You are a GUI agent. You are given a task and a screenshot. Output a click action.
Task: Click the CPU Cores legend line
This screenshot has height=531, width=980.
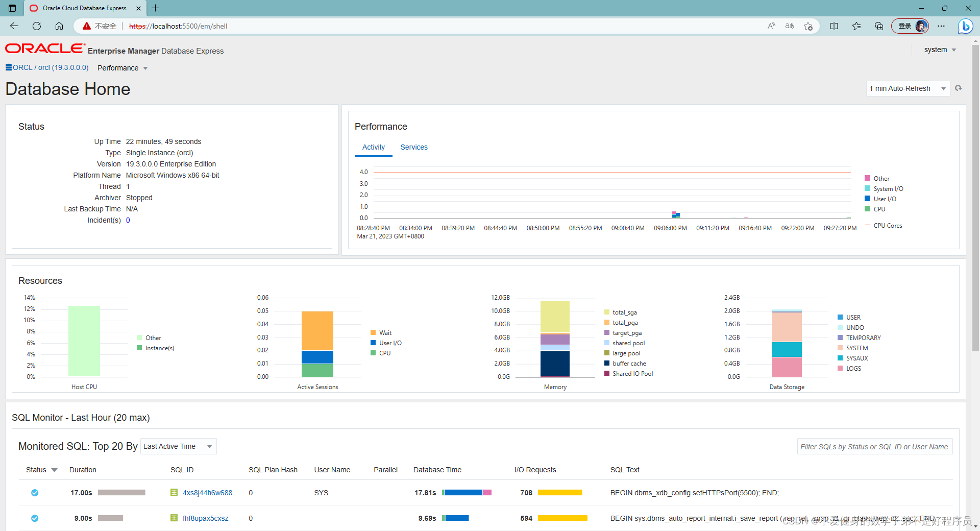867,225
